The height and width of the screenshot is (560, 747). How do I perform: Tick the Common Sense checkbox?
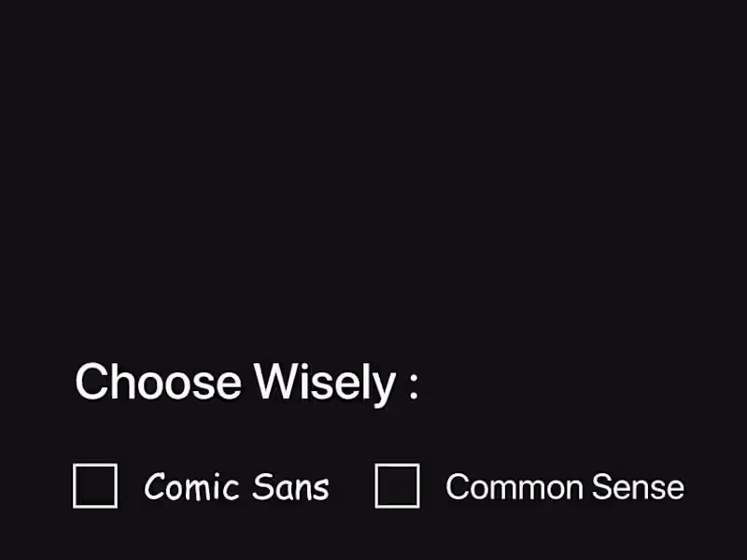[397, 486]
